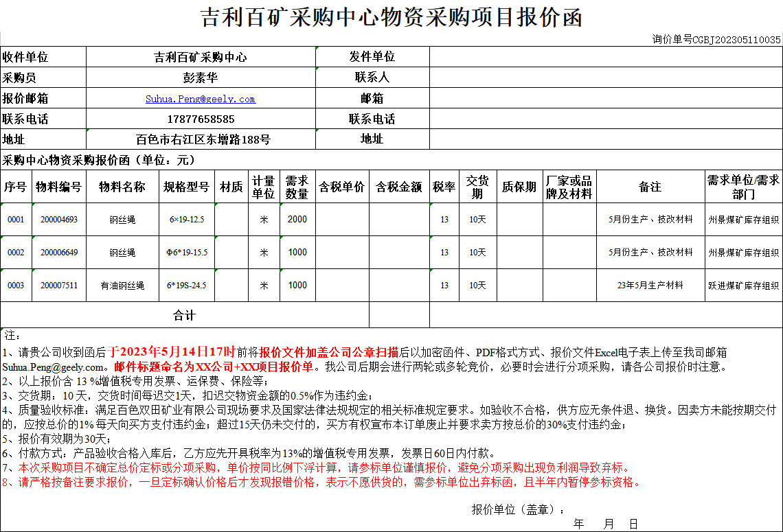Click the buyer name 彭素华
Screen dimensions: 783x532
(201, 78)
